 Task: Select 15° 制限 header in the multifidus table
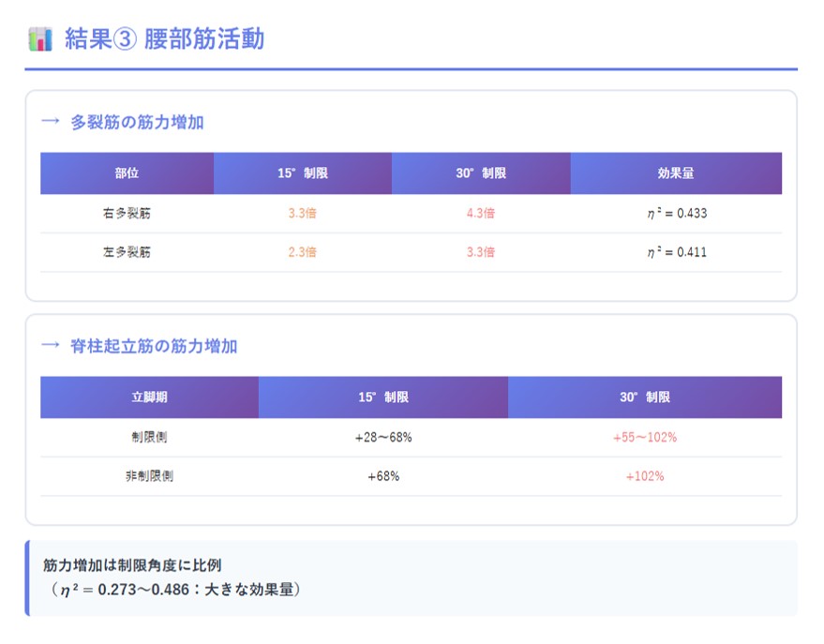(x=302, y=173)
